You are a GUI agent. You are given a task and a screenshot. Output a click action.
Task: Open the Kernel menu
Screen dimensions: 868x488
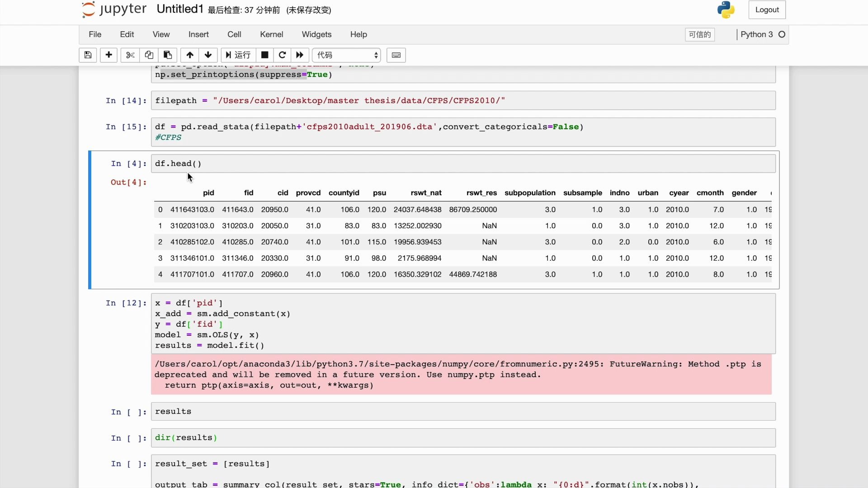pos(272,34)
